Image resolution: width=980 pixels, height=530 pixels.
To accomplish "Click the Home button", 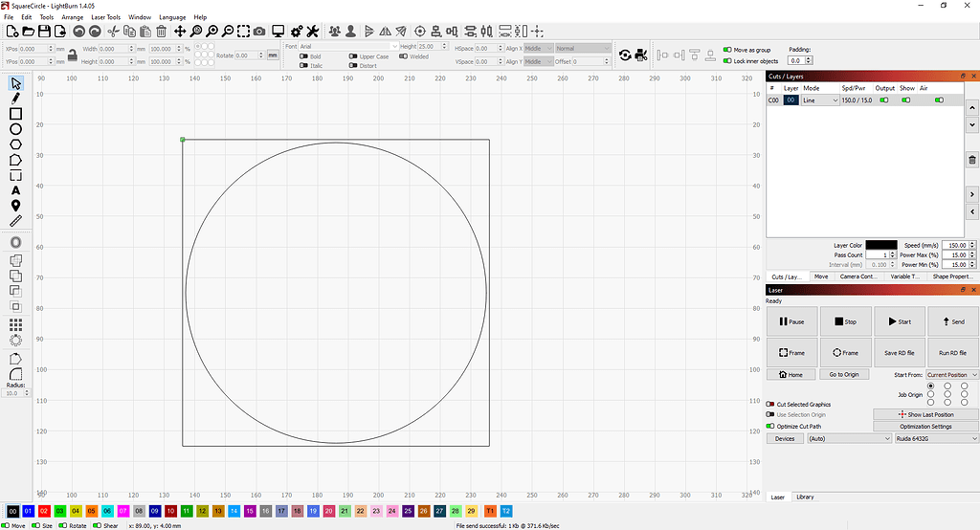I will (x=791, y=374).
